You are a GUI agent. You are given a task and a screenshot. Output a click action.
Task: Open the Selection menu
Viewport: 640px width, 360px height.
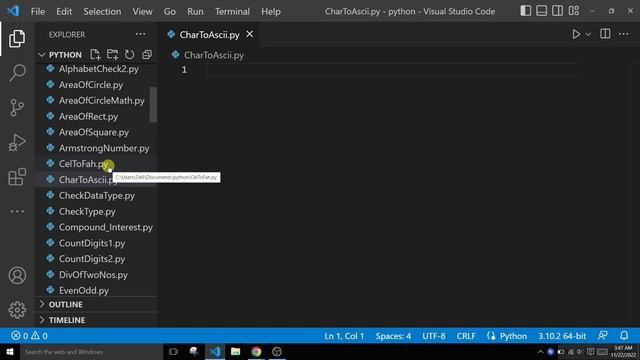(x=102, y=11)
